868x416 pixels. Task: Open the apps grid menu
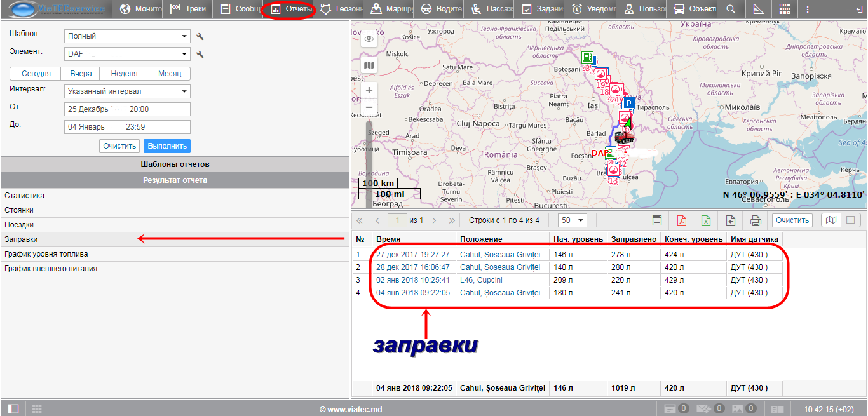785,10
